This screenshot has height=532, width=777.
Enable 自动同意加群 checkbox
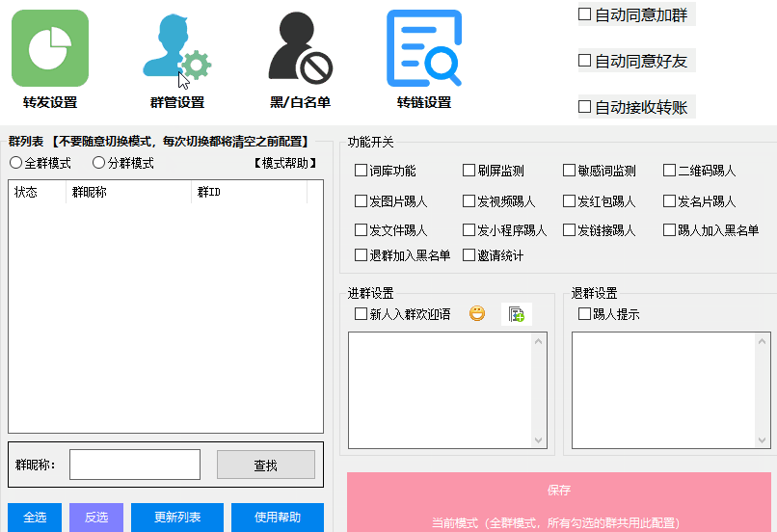pos(584,14)
